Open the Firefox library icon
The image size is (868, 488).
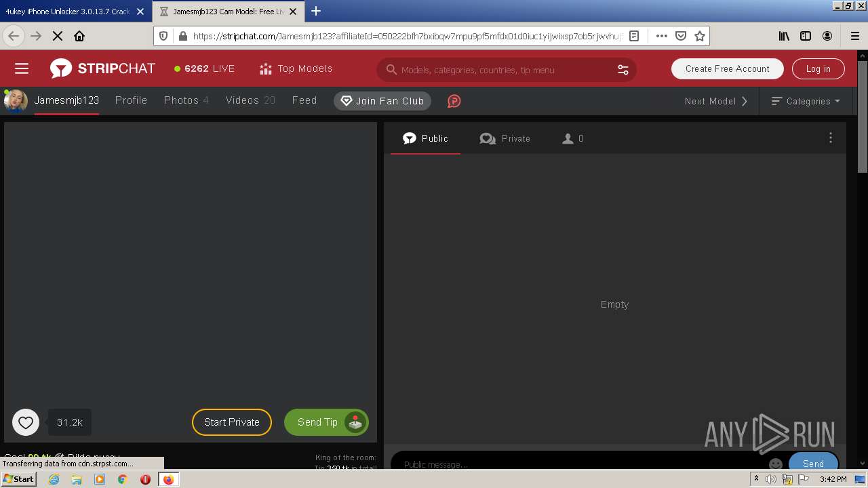tap(784, 36)
